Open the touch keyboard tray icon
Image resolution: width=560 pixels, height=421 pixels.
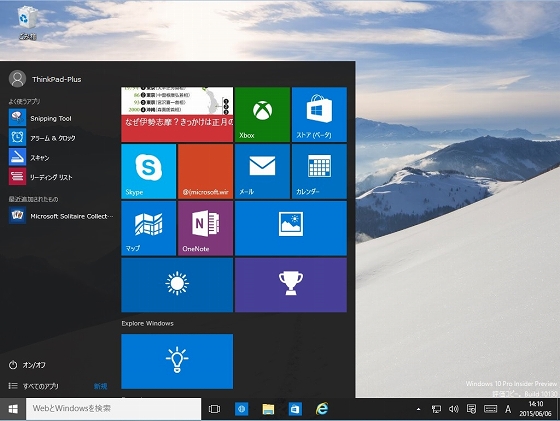click(490, 409)
